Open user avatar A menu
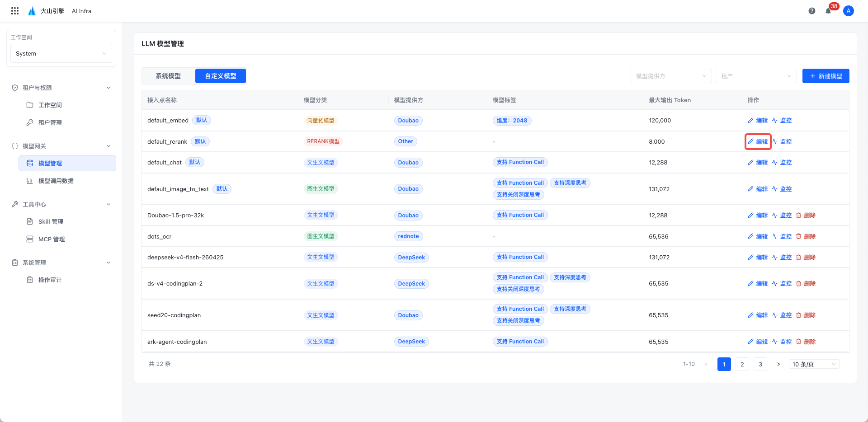This screenshot has height=422, width=868. pyautogui.click(x=849, y=11)
